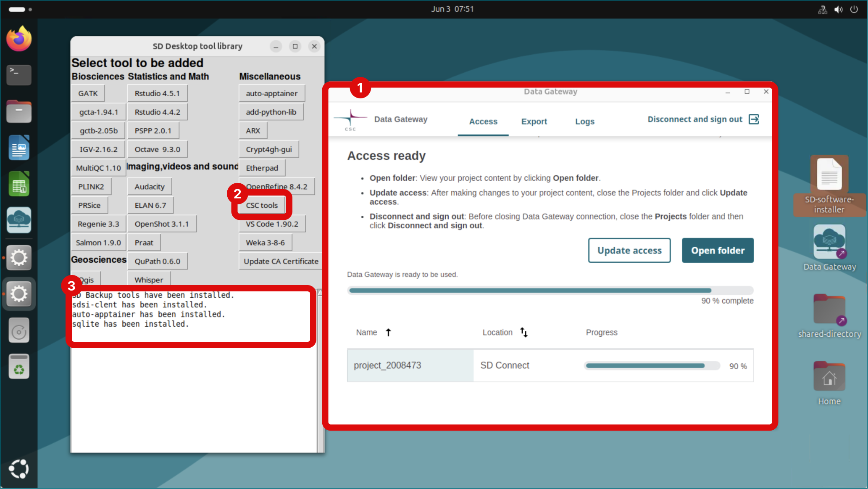Screen dimensions: 868x489
Task: Open power menu in top bar
Action: tap(854, 9)
